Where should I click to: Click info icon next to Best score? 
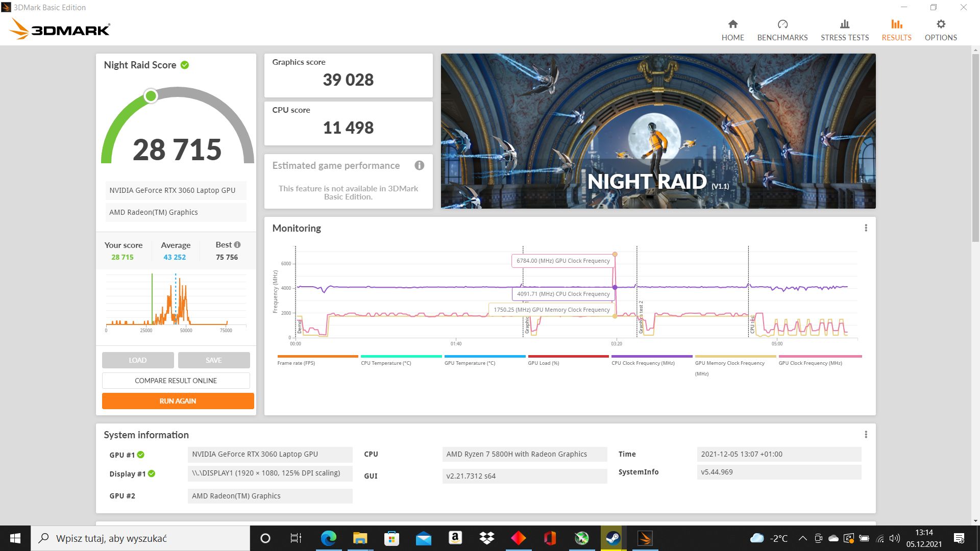pos(237,245)
